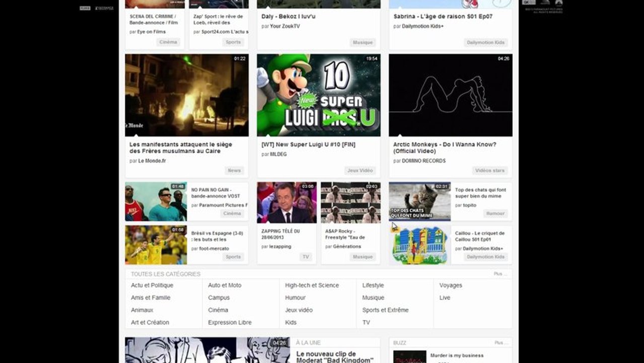This screenshot has width=644, height=363.
Task: Open the No Pain No Gain thumbnail
Action: [156, 202]
